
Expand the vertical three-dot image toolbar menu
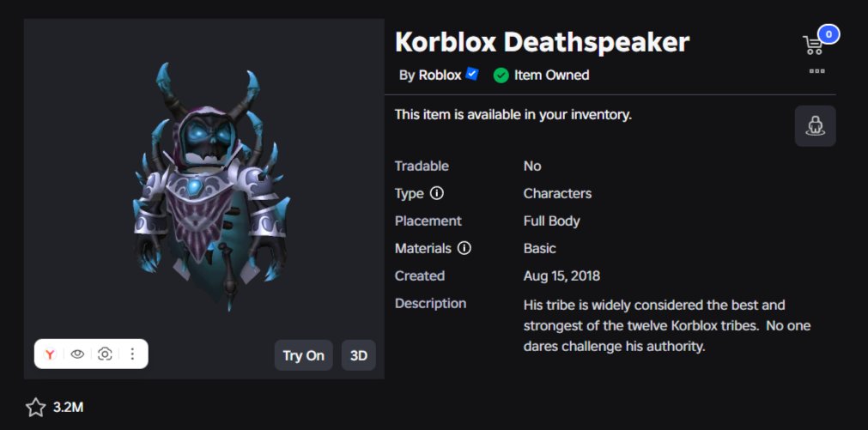131,354
